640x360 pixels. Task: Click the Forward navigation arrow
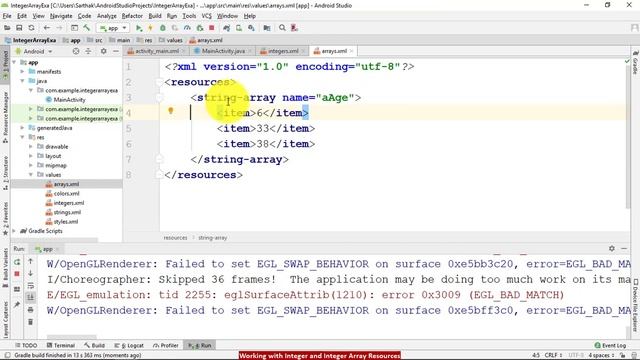[59, 28]
